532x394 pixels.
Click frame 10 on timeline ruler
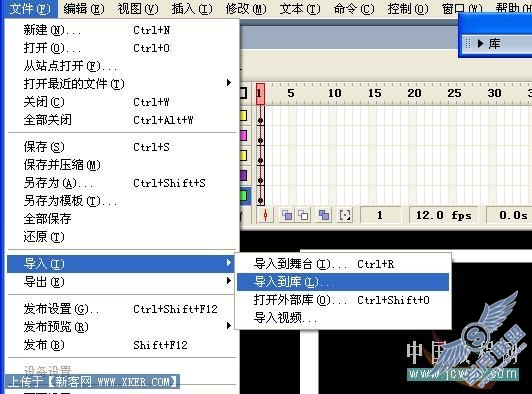pos(334,93)
